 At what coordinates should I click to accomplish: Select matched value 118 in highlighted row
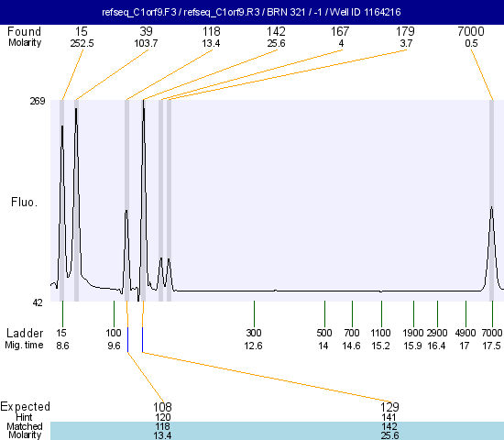point(162,426)
